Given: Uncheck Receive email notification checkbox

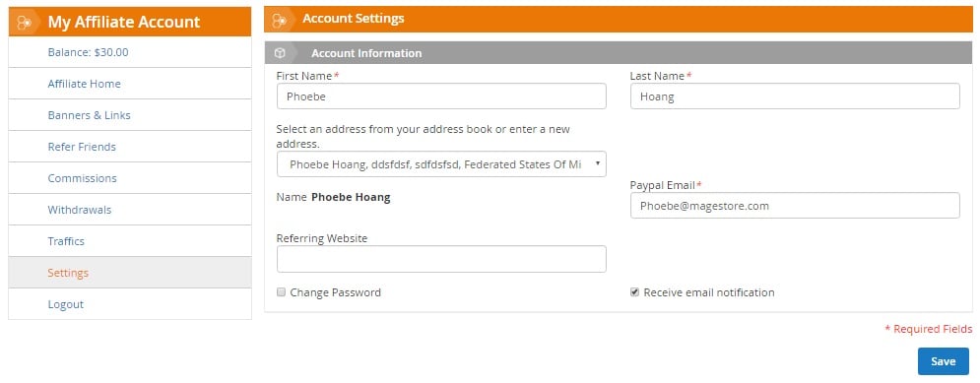Looking at the screenshot, I should (634, 291).
